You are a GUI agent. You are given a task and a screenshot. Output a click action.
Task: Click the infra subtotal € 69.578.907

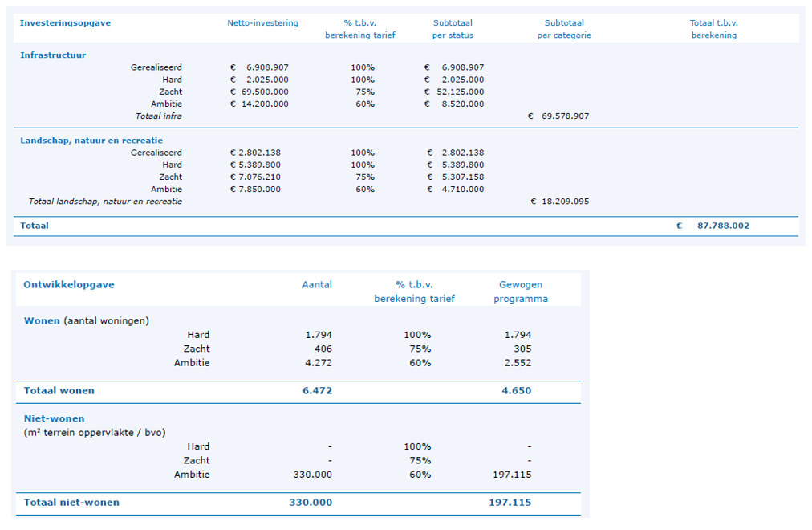558,116
